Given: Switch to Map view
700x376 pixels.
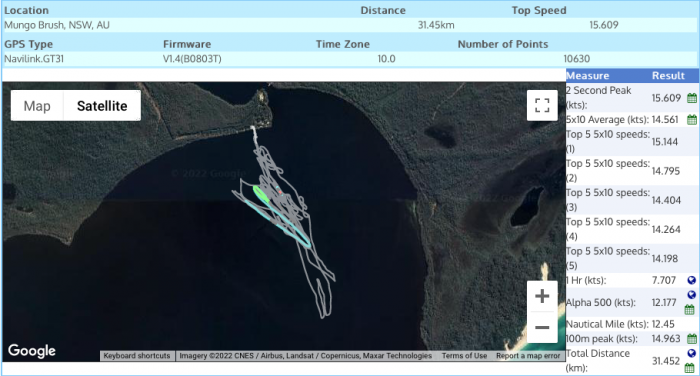Looking at the screenshot, I should pyautogui.click(x=37, y=106).
